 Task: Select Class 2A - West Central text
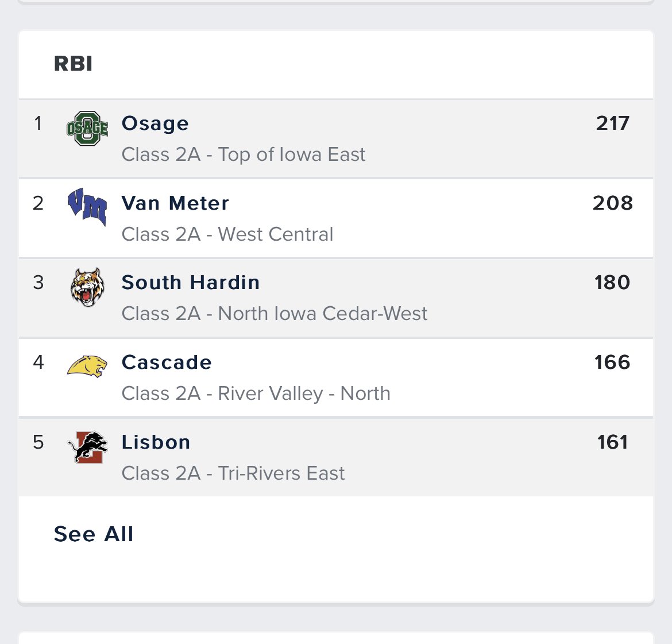tap(227, 234)
